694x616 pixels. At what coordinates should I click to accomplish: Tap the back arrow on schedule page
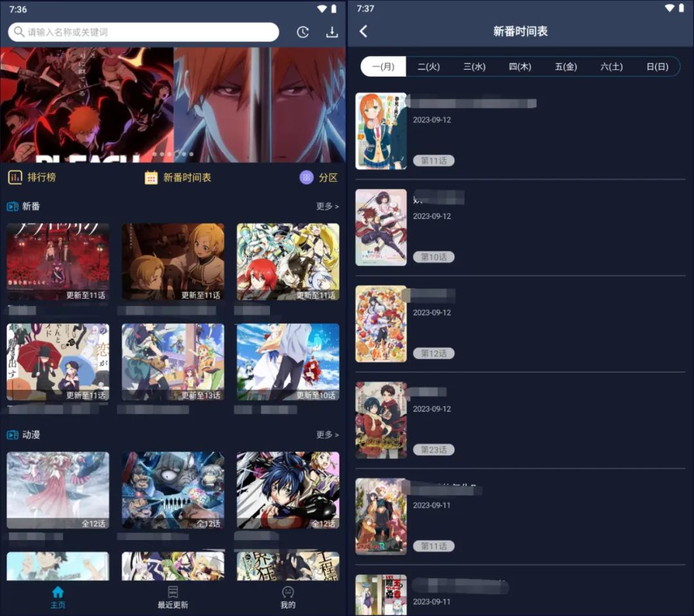pyautogui.click(x=364, y=31)
